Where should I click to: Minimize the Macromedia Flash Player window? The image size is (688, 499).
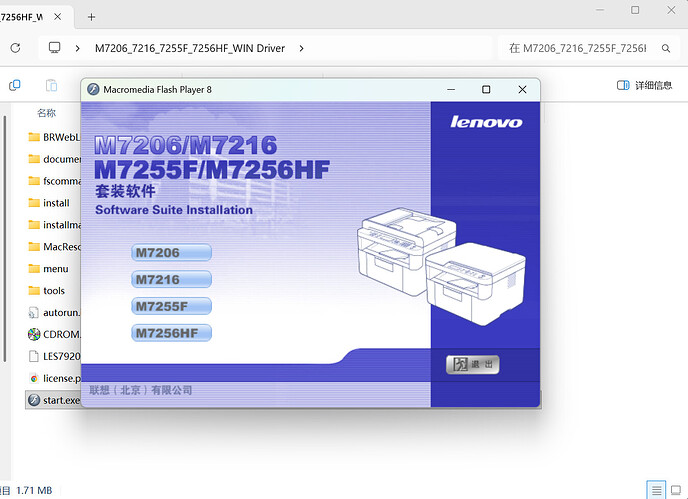[x=451, y=90]
